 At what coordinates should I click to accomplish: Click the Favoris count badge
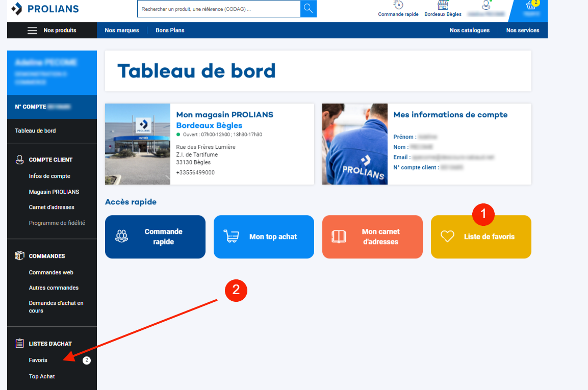coord(87,360)
